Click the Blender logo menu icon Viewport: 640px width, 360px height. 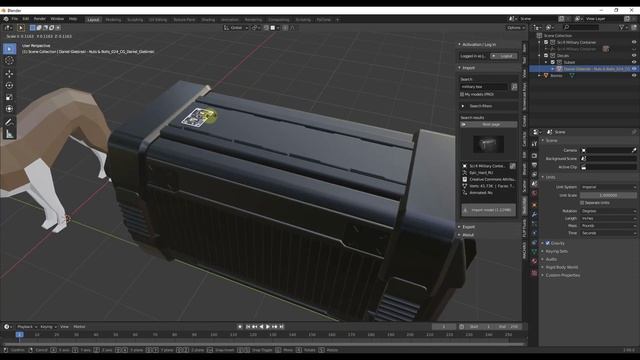(6, 19)
